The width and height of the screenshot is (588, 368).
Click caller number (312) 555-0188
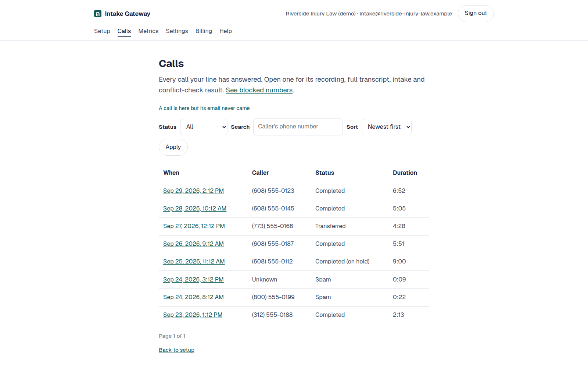(272, 315)
